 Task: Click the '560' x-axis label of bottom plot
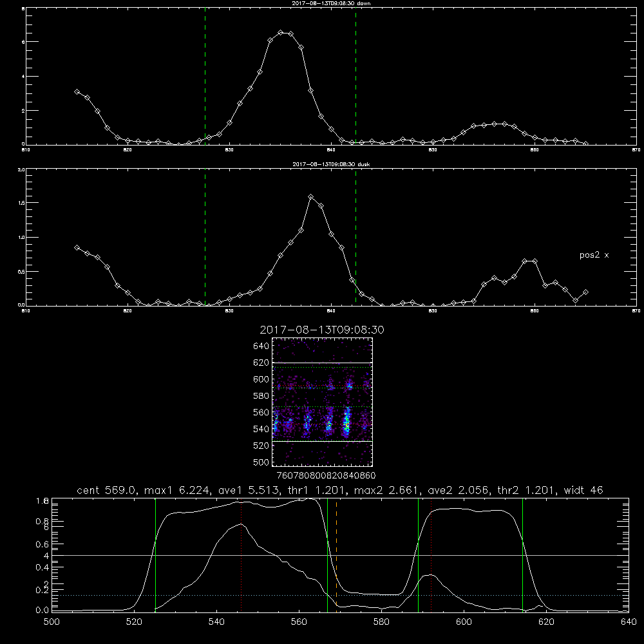[299, 622]
